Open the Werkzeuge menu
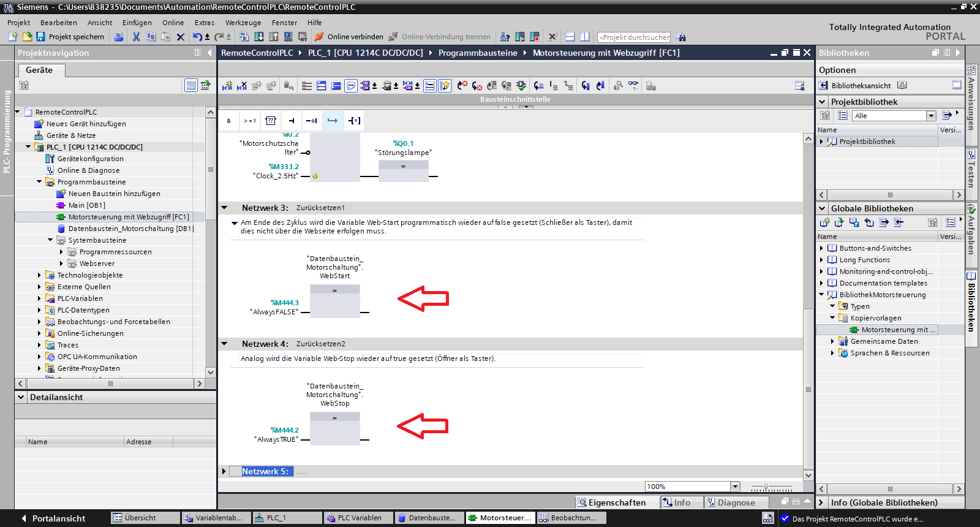The height and width of the screenshot is (527, 980). pyautogui.click(x=243, y=23)
